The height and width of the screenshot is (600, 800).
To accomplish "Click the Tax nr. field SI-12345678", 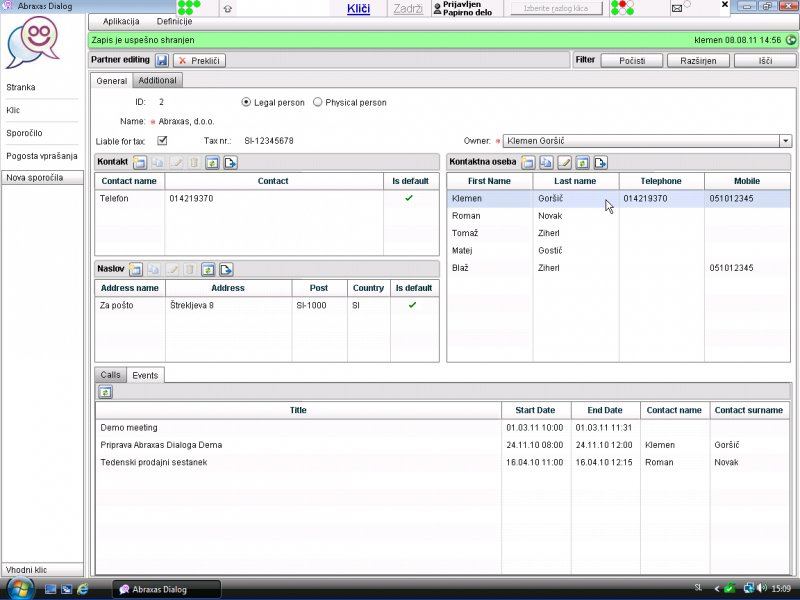I will tap(269, 141).
